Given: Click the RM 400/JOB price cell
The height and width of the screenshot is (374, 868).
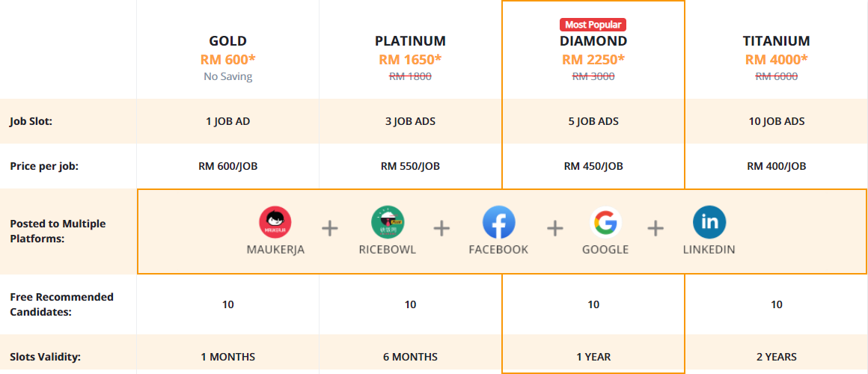Looking at the screenshot, I should 776,166.
